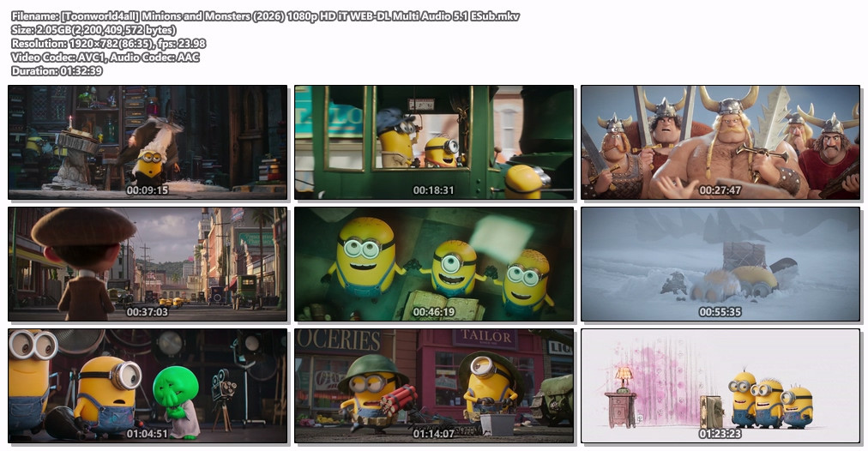This screenshot has height=451, width=868.
Task: Click the Size 2.05GB text line
Action: click(x=93, y=30)
